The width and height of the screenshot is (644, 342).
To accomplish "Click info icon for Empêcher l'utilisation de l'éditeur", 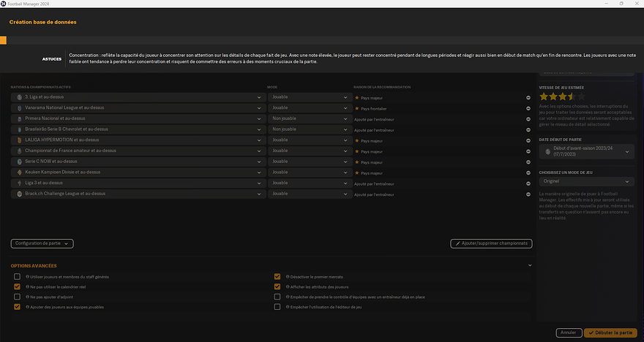I will click(288, 307).
